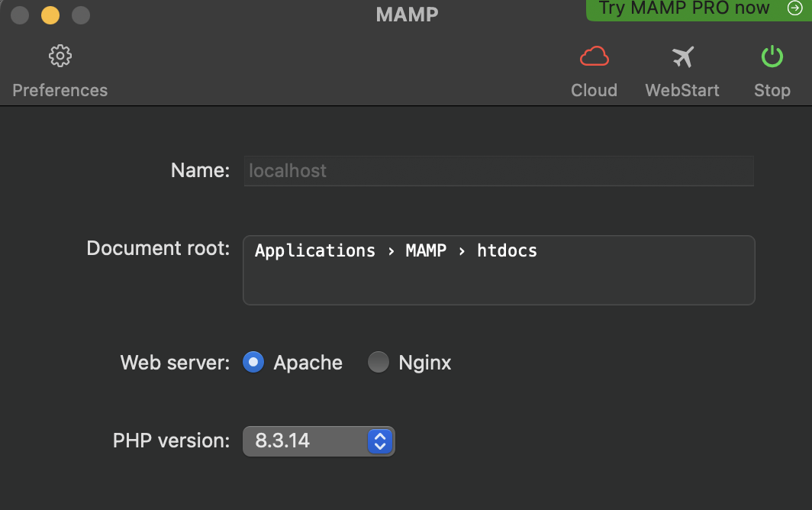This screenshot has width=812, height=510.
Task: Launch WebStart via the airplane icon
Action: tap(681, 55)
